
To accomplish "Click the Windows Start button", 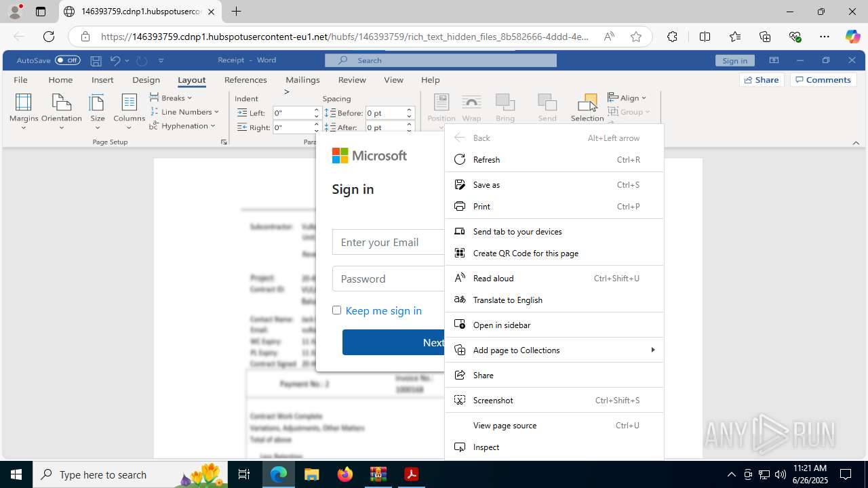I will tap(16, 474).
